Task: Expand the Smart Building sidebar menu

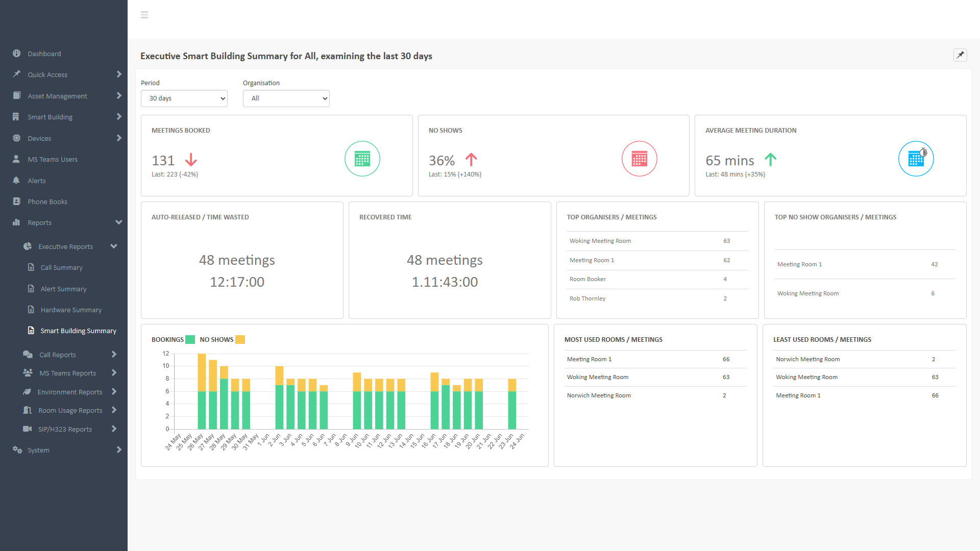Action: pos(50,117)
